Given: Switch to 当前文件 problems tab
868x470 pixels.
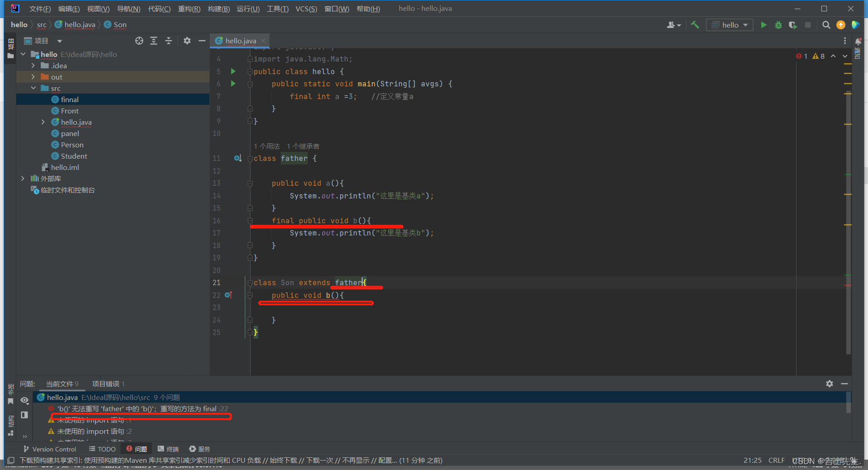Looking at the screenshot, I should pos(62,384).
